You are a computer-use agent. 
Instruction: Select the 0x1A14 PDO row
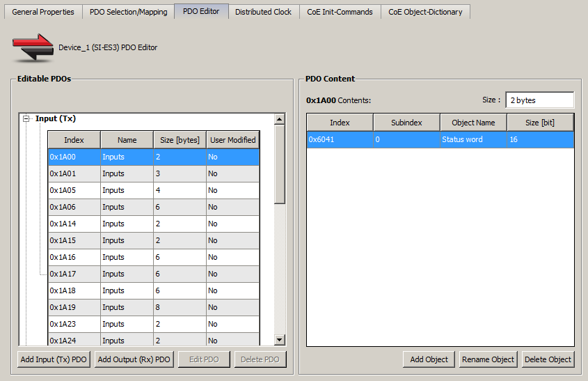coord(154,224)
